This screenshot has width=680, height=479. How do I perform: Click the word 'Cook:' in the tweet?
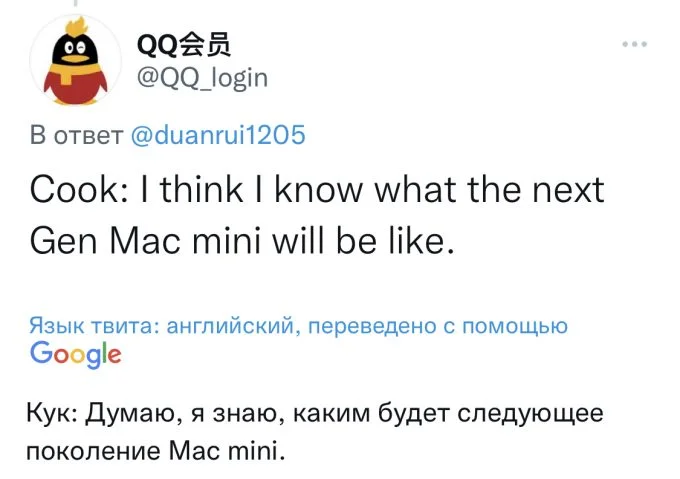pos(79,190)
